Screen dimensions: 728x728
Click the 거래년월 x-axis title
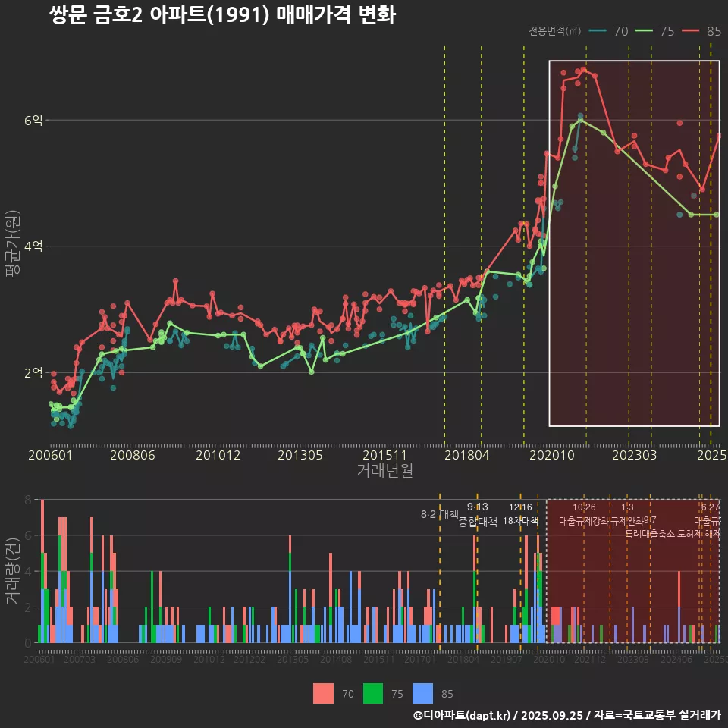click(x=384, y=470)
